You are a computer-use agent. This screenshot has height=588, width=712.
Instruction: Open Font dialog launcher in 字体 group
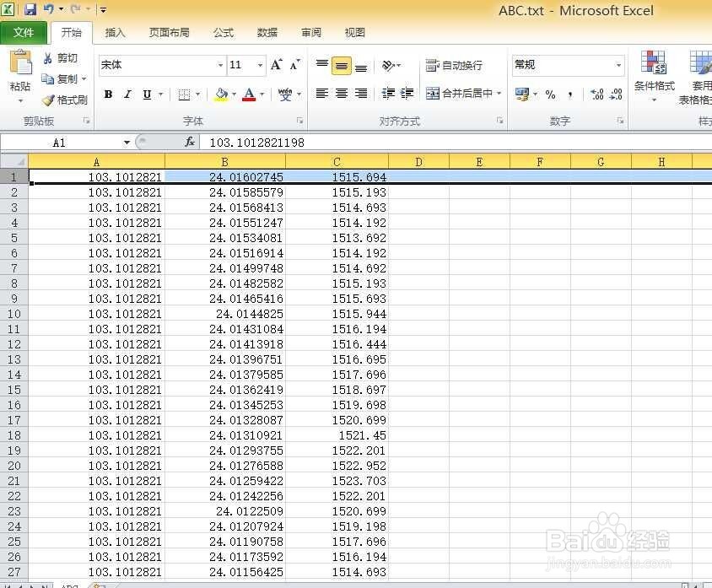(299, 121)
